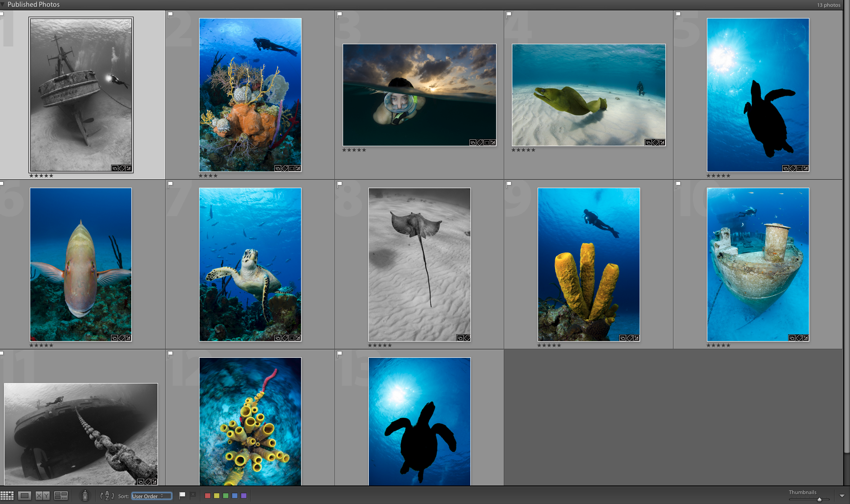Flag the stingray photo as a pick
850x504 pixels.
pos(339,184)
